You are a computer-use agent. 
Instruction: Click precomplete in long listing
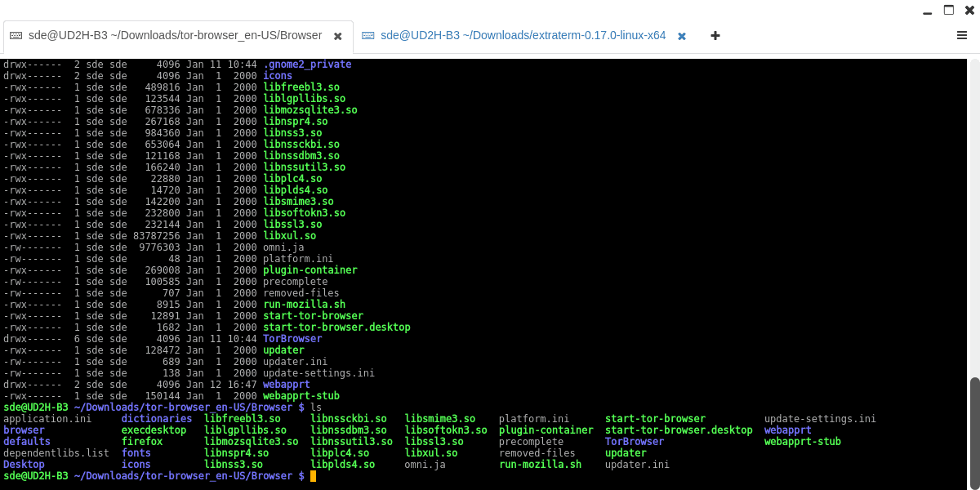296,282
